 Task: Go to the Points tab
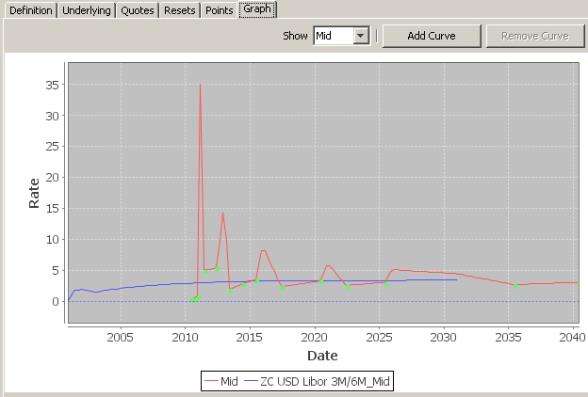click(219, 10)
